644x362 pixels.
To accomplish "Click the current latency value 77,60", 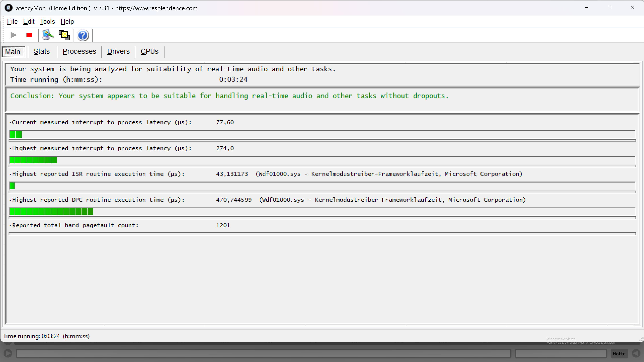I will (x=225, y=122).
